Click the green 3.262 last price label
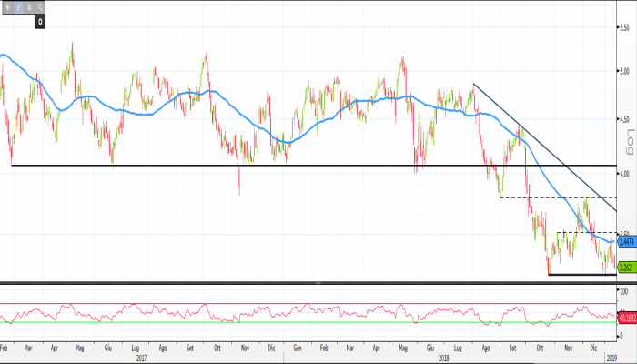 tap(625, 268)
